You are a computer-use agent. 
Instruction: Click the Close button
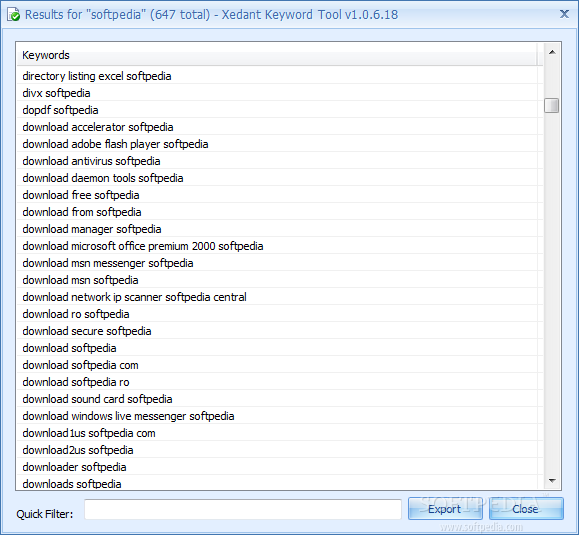tap(526, 509)
